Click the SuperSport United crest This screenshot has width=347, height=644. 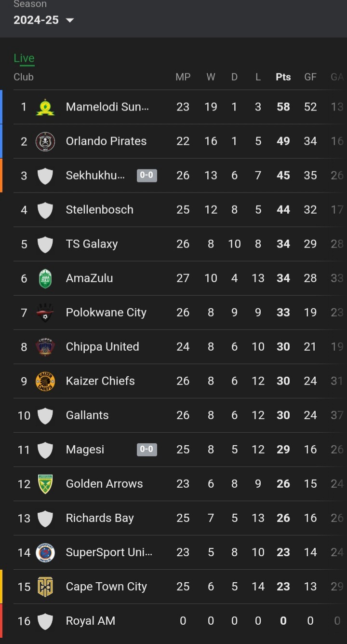coord(45,552)
